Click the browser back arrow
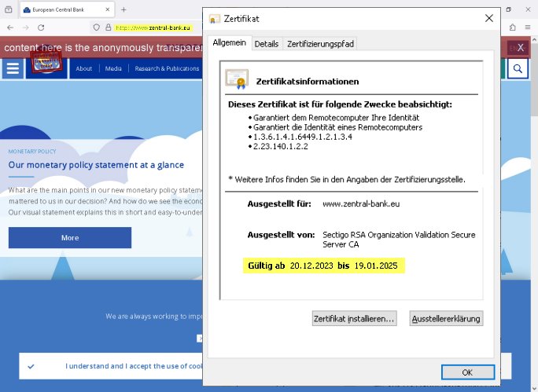Image resolution: width=538 pixels, height=392 pixels. click(10, 27)
